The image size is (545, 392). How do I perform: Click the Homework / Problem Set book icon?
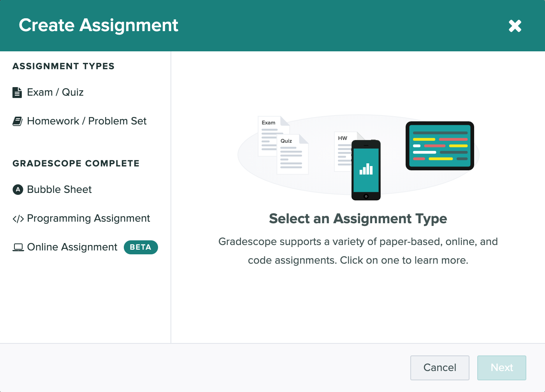pos(17,121)
